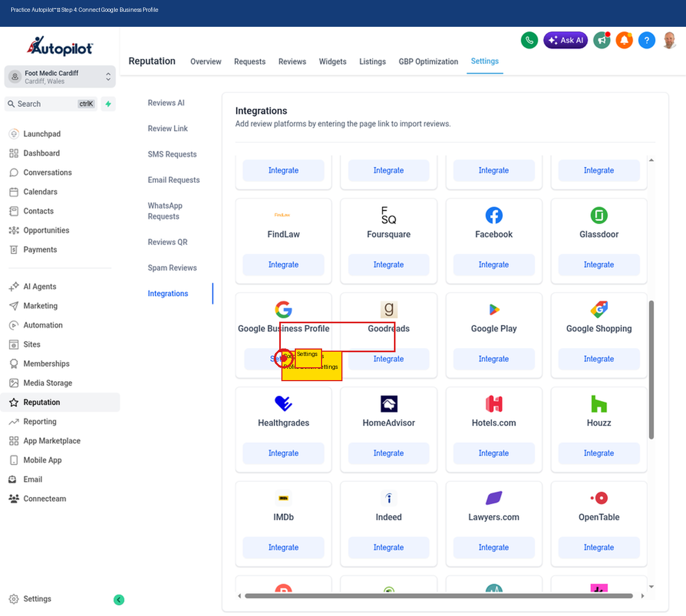
Task: Click the Automation sidebar icon
Action: pos(14,325)
